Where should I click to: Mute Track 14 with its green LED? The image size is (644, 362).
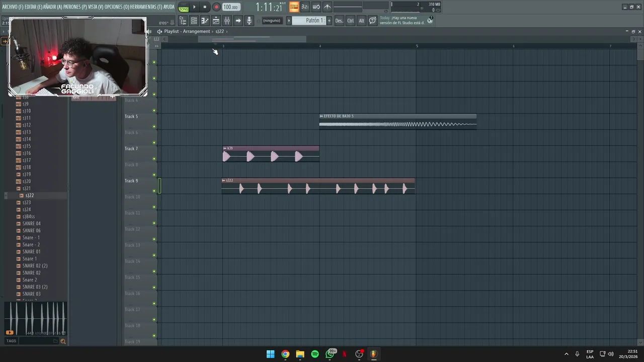point(154,271)
